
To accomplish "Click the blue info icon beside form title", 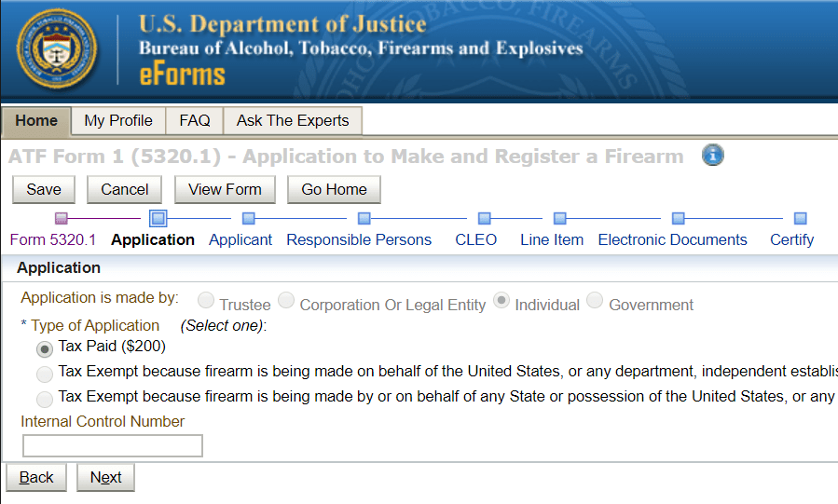I will [712, 156].
